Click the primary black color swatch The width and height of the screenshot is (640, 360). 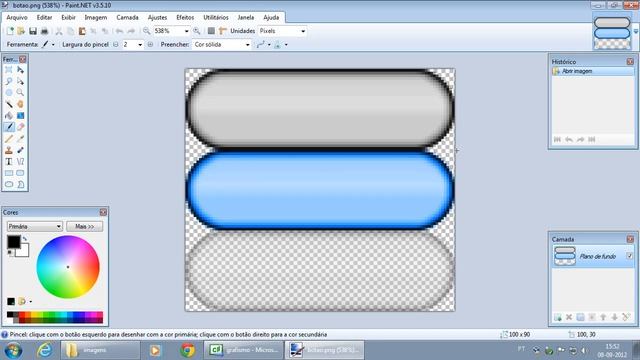[x=13, y=242]
